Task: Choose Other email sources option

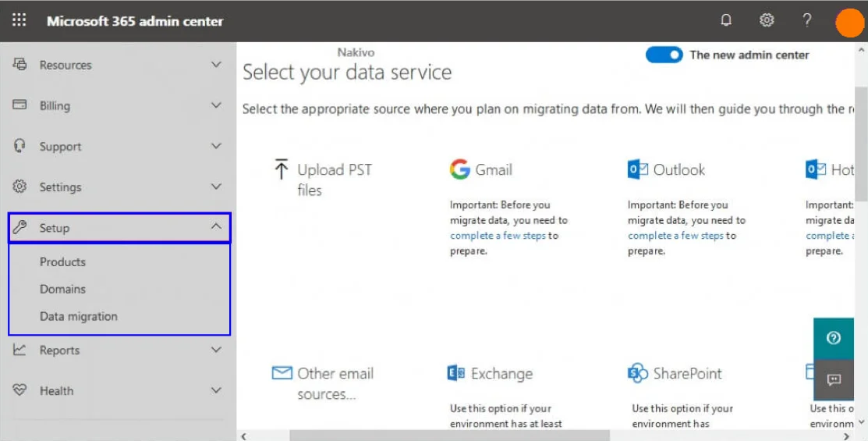Action: point(335,383)
